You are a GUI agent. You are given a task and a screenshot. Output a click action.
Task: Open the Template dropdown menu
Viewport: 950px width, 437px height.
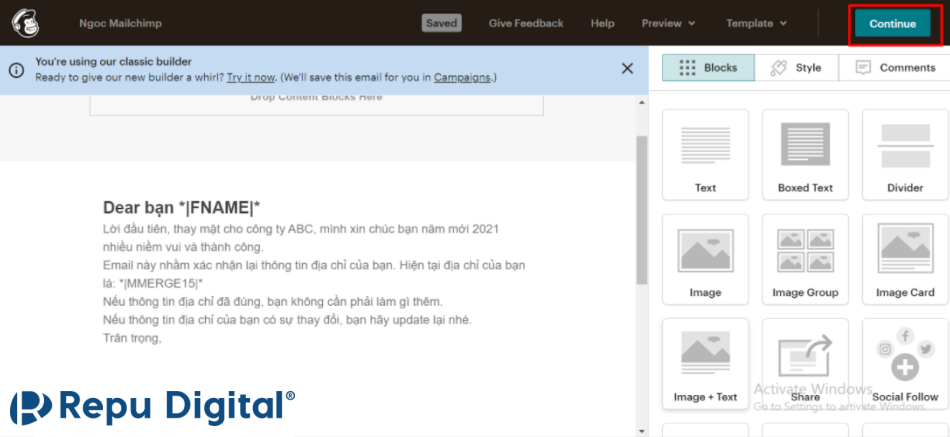756,24
